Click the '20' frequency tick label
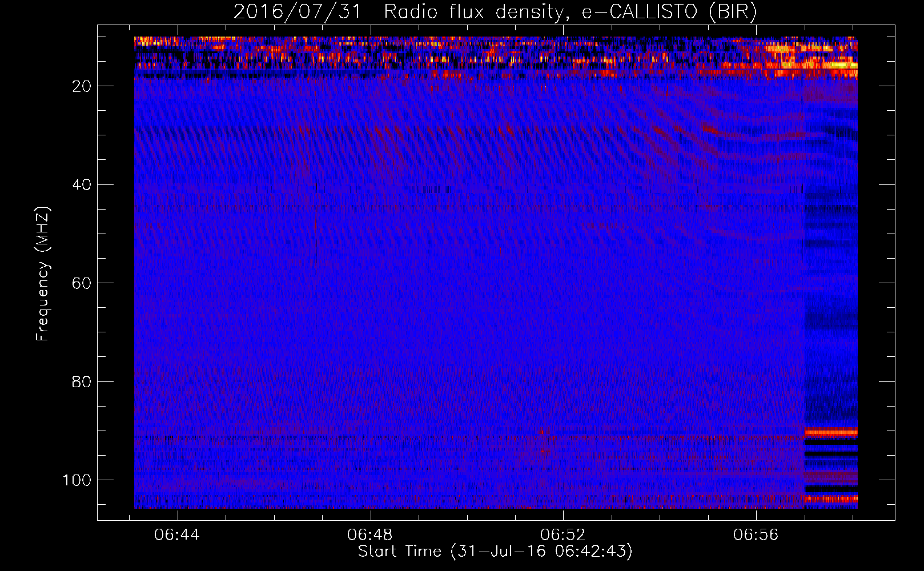Image resolution: width=924 pixels, height=571 pixels. [82, 86]
